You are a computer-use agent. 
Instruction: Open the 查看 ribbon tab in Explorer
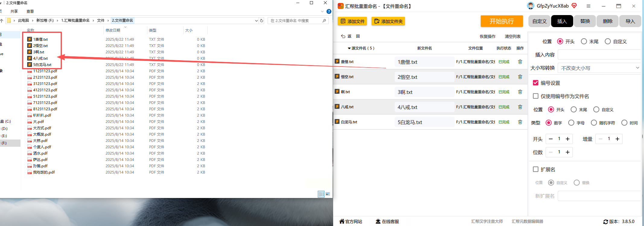tap(30, 11)
